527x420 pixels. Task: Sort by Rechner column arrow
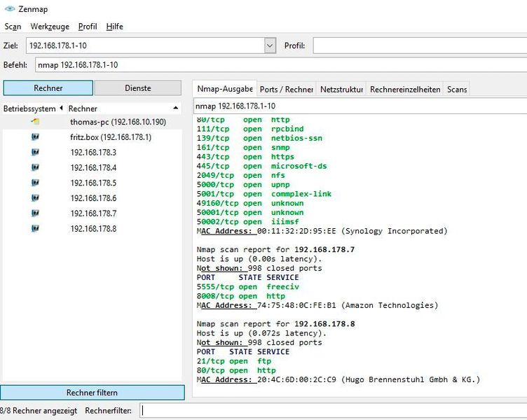[x=175, y=108]
